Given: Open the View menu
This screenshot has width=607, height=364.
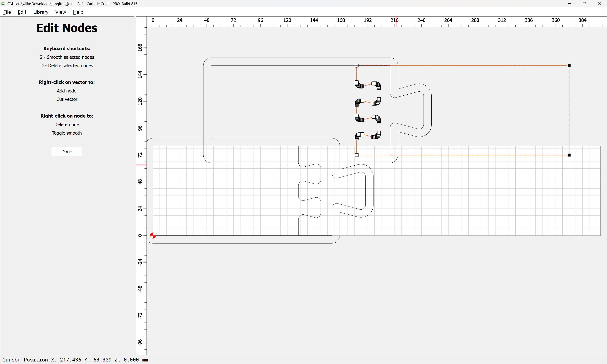Looking at the screenshot, I should coord(61,12).
